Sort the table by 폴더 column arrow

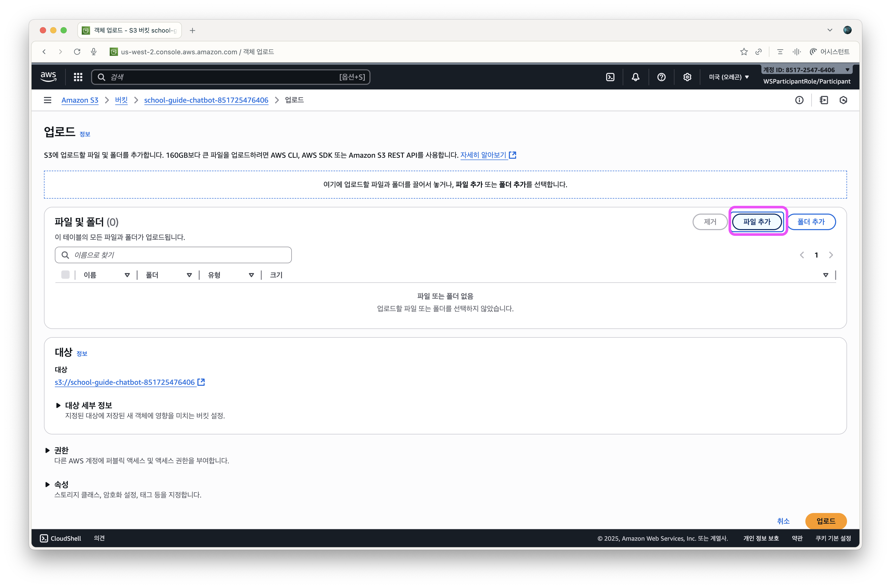point(189,275)
